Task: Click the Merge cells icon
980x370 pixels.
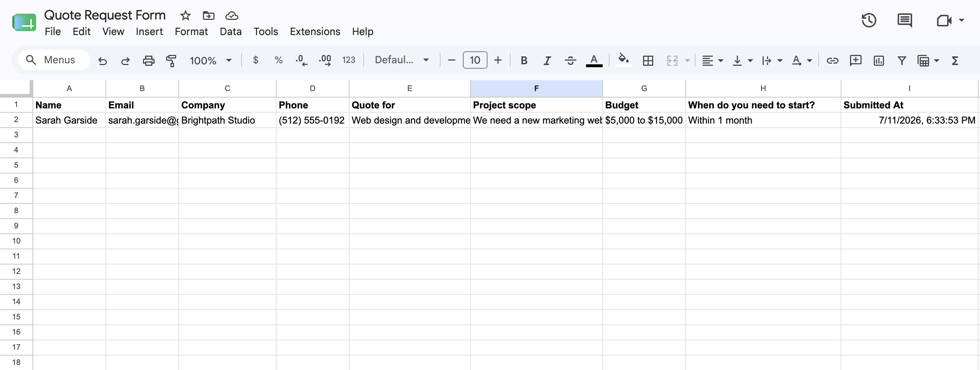Action: (x=672, y=61)
